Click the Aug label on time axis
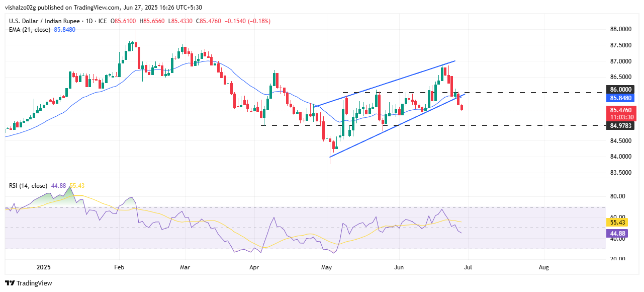This screenshot has width=644, height=292. (x=543, y=267)
